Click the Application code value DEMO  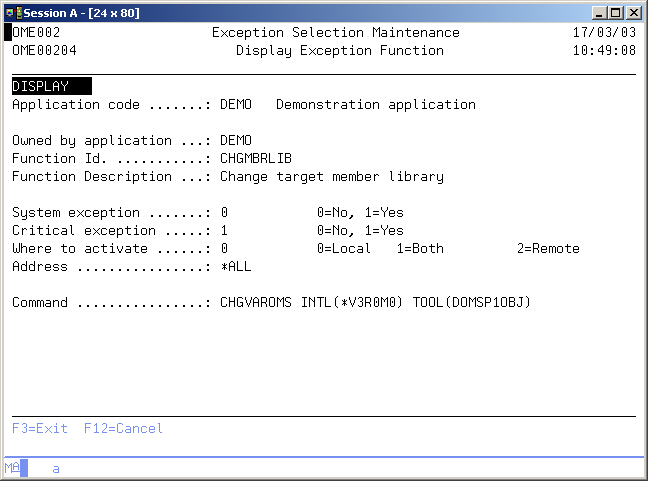coord(236,104)
